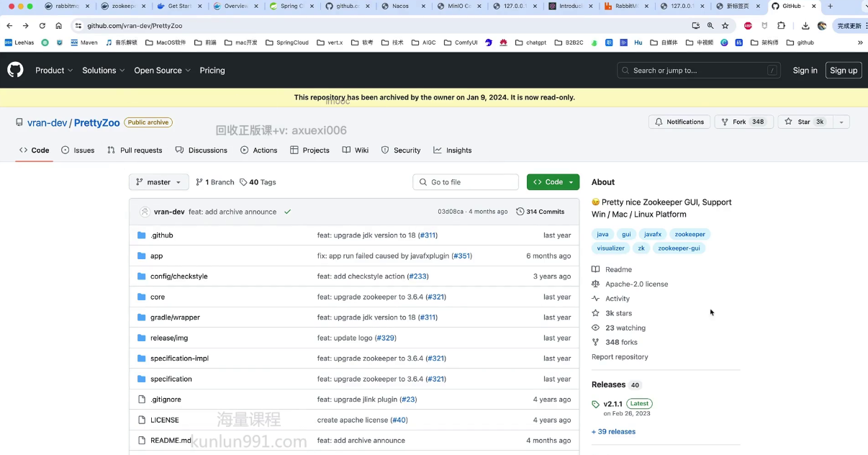The height and width of the screenshot is (455, 868).
Task: Click the javafx topic tag
Action: (x=653, y=235)
